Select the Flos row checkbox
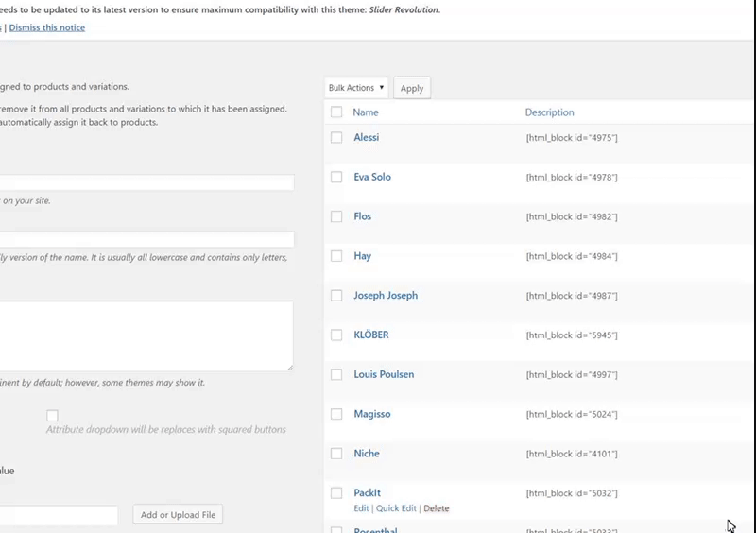Viewport: 756px width, 533px height. pos(336,216)
